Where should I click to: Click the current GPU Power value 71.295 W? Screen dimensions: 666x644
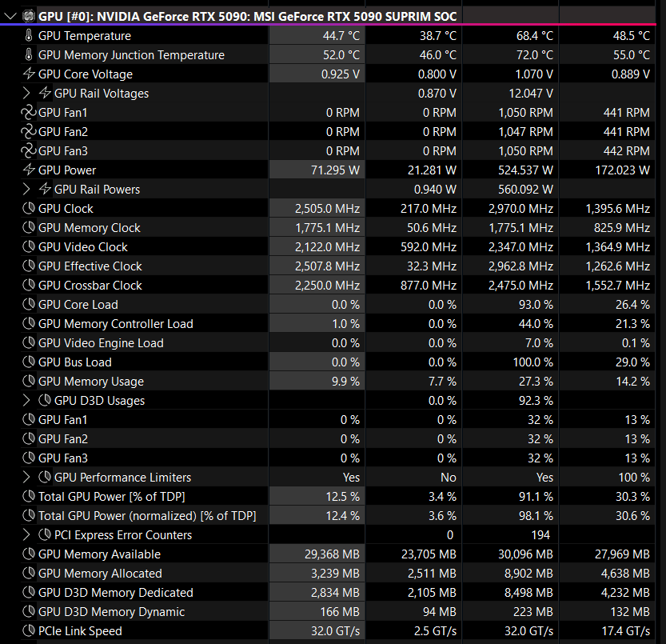click(x=335, y=170)
